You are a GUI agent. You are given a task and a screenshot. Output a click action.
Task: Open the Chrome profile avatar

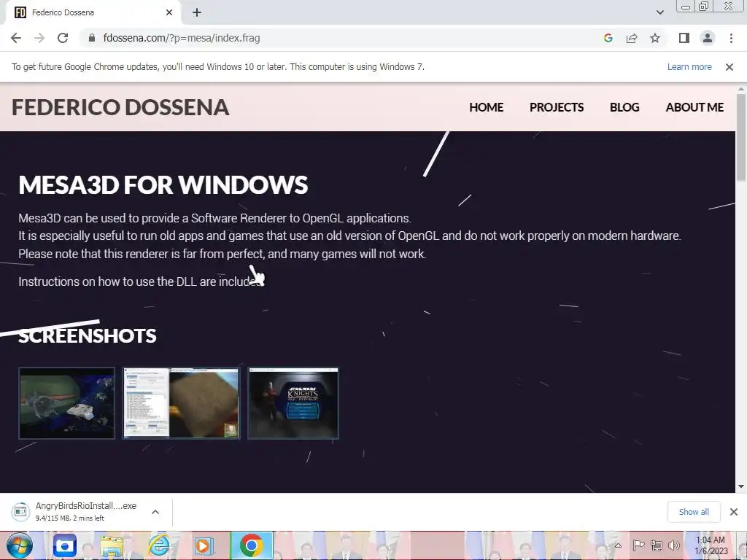pos(708,38)
